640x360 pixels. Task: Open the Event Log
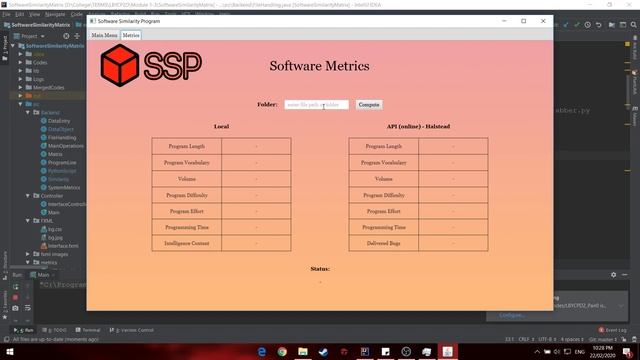[x=613, y=330]
